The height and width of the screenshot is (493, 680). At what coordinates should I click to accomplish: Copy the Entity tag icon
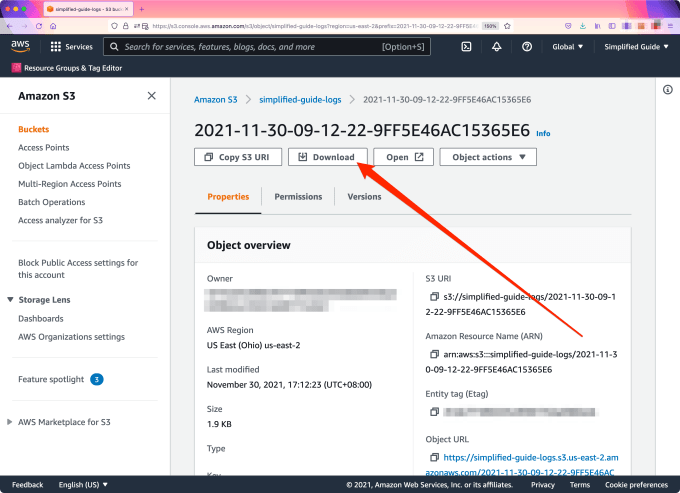[x=434, y=412]
